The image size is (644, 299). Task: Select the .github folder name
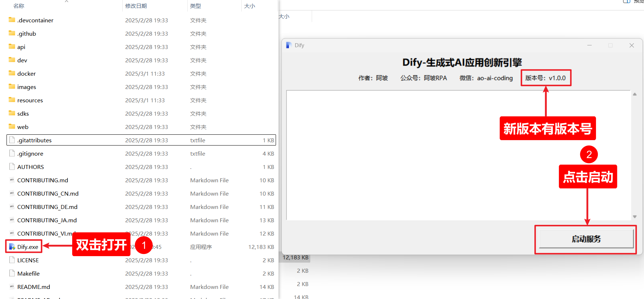coord(27,34)
